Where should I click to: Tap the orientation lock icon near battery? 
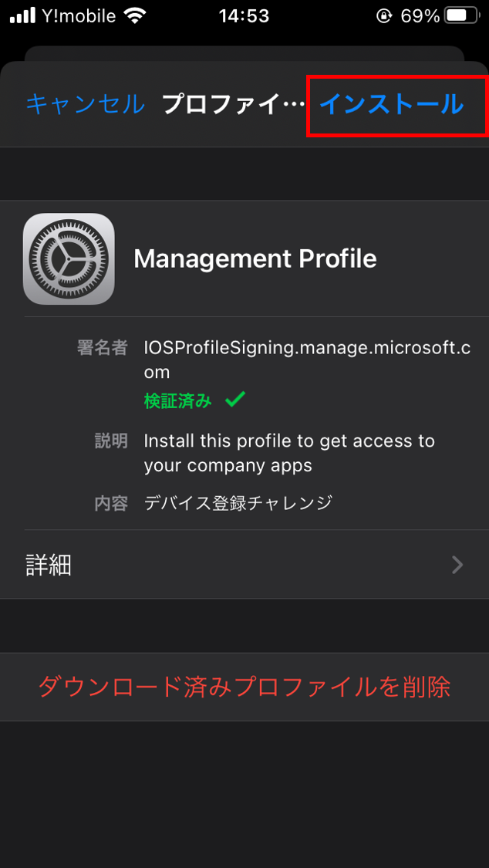click(x=386, y=15)
